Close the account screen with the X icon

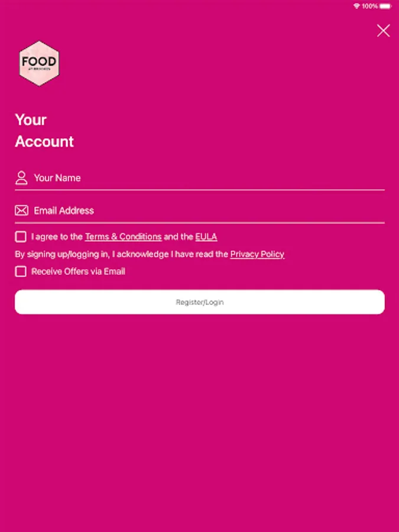click(x=384, y=31)
